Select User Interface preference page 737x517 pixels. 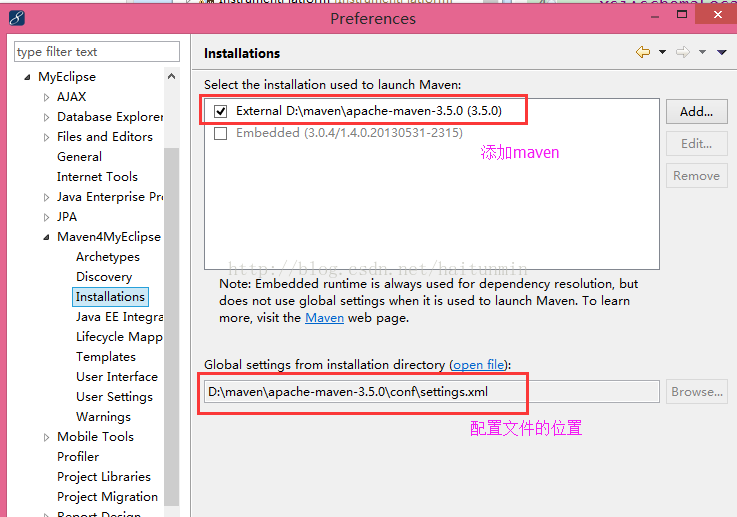click(117, 377)
